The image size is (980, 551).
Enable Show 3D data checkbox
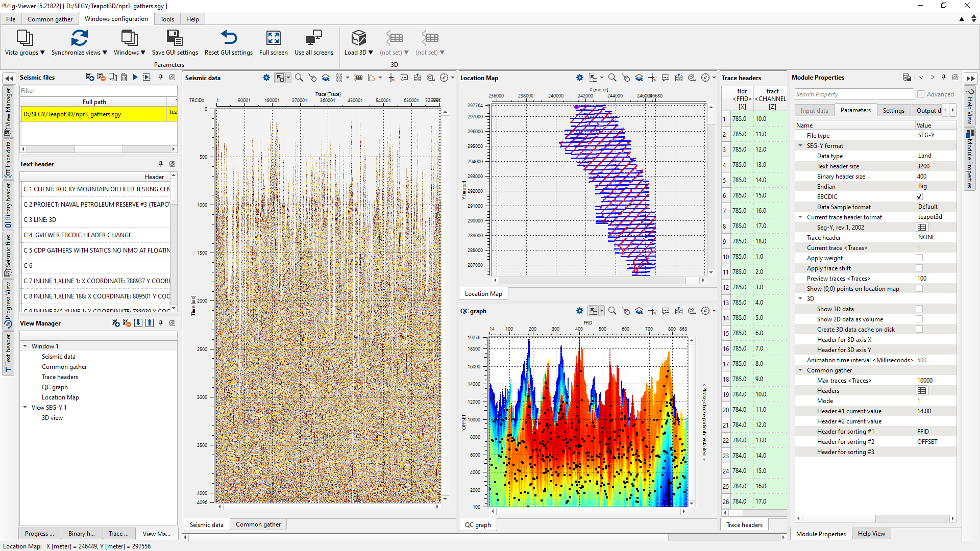pyautogui.click(x=919, y=309)
